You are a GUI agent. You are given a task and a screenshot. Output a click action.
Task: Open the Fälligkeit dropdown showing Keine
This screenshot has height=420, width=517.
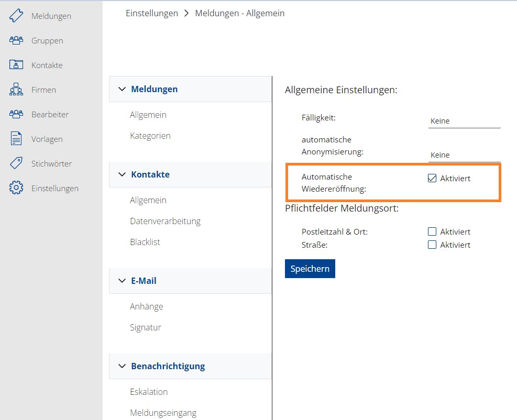point(464,121)
